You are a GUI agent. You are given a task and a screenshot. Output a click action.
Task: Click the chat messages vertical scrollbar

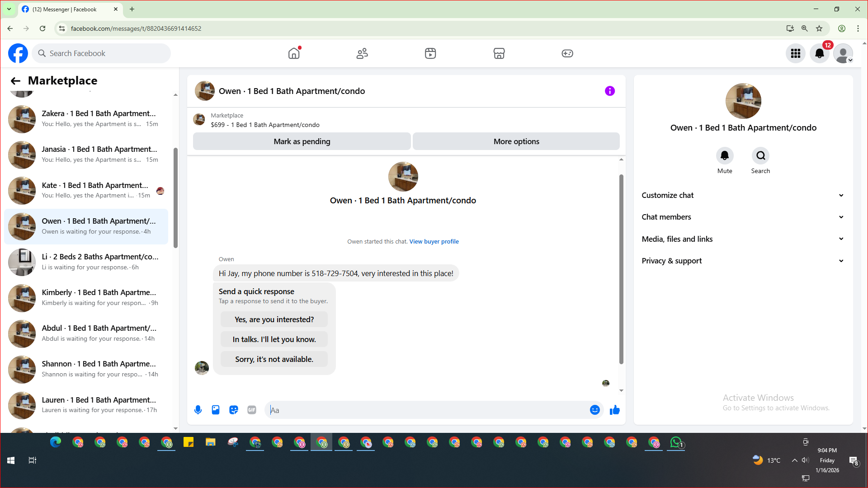click(621, 269)
